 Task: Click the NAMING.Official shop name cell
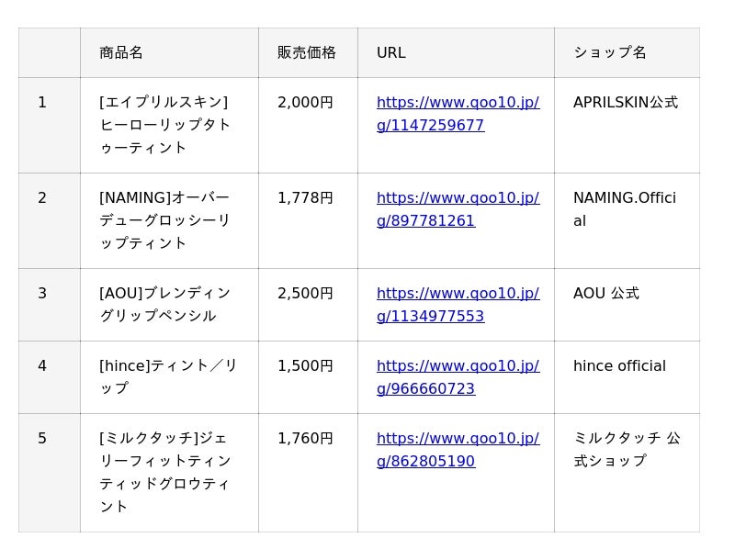coord(625,209)
